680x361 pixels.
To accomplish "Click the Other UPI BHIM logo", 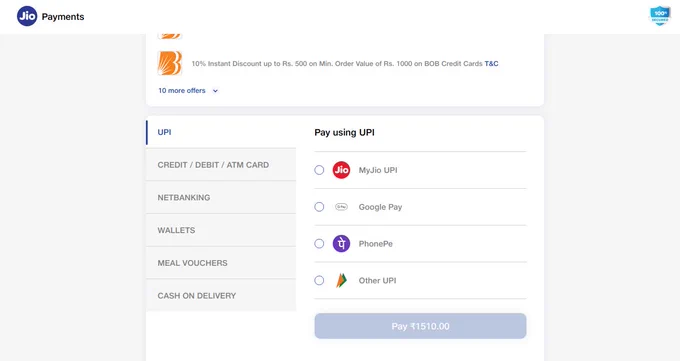I will (x=341, y=280).
